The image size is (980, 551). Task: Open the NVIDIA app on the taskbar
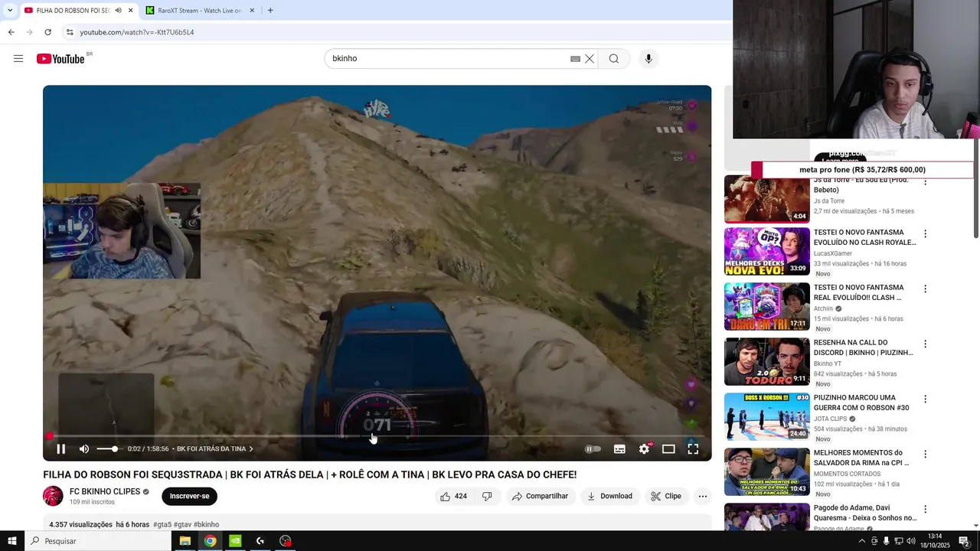pyautogui.click(x=235, y=541)
